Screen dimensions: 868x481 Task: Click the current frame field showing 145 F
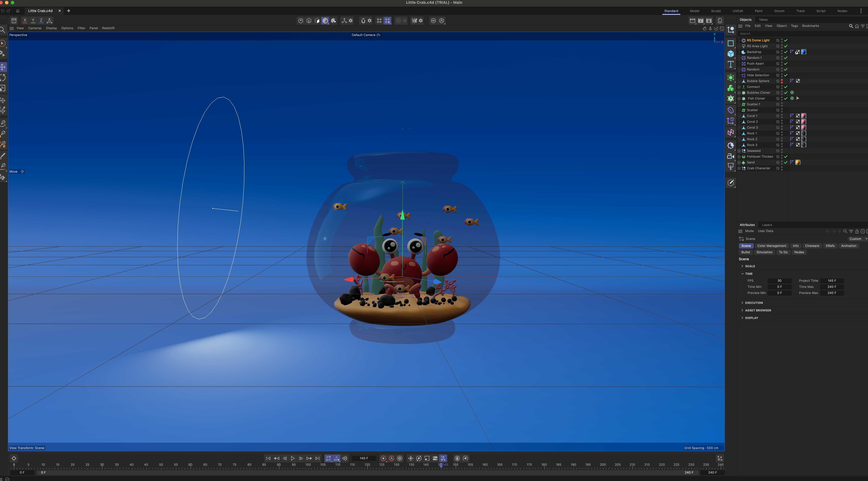364,458
